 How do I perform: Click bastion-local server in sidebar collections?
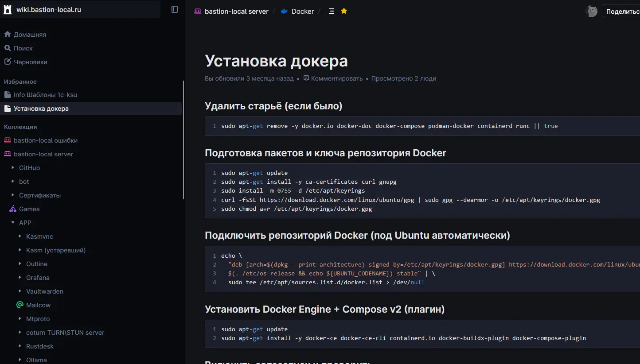click(x=43, y=154)
